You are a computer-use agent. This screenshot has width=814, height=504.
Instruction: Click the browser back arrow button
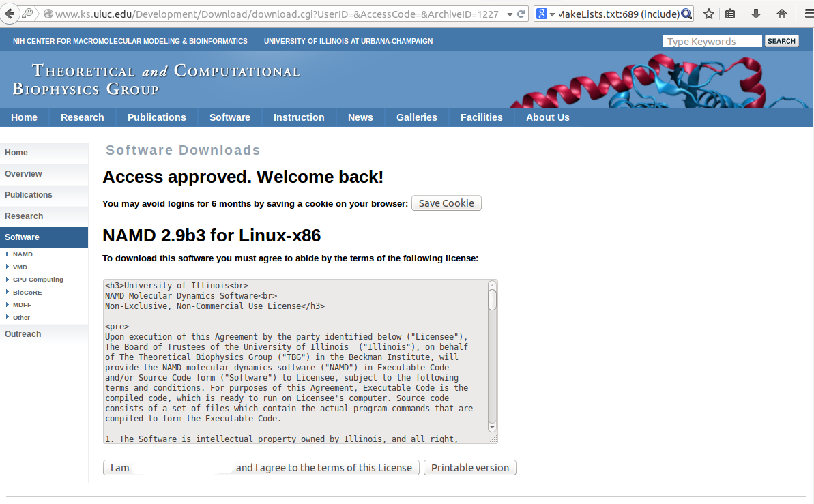click(10, 14)
